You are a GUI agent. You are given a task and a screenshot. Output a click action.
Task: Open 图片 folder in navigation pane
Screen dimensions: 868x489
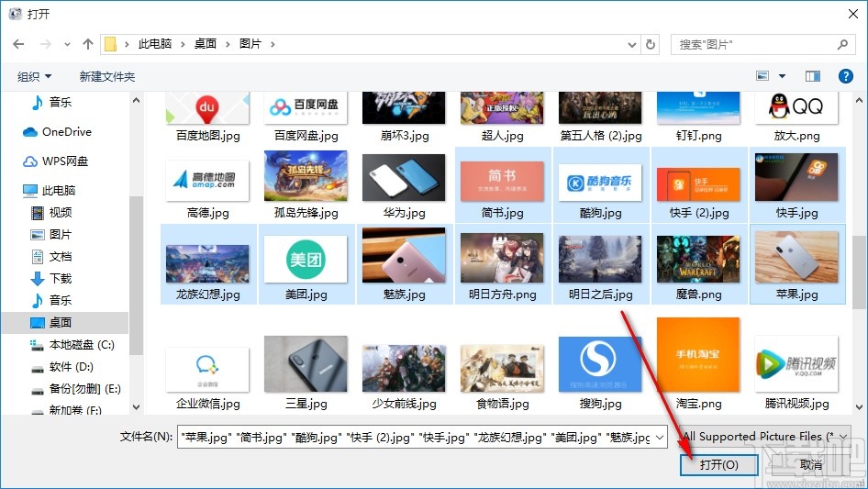point(51,234)
